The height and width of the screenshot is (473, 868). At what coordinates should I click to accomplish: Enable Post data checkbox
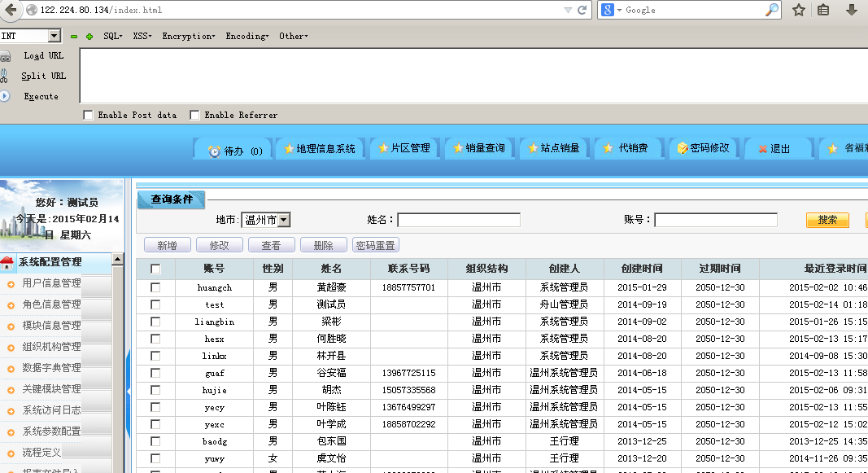coord(88,116)
